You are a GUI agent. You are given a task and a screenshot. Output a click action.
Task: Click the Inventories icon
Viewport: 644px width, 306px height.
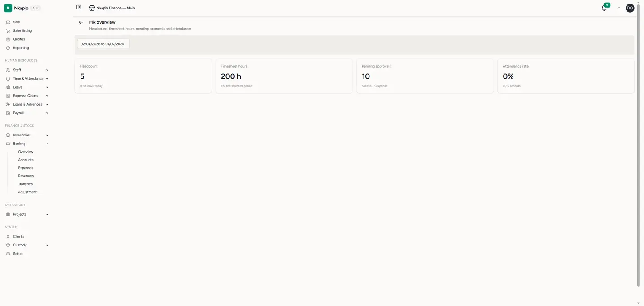[x=8, y=135]
